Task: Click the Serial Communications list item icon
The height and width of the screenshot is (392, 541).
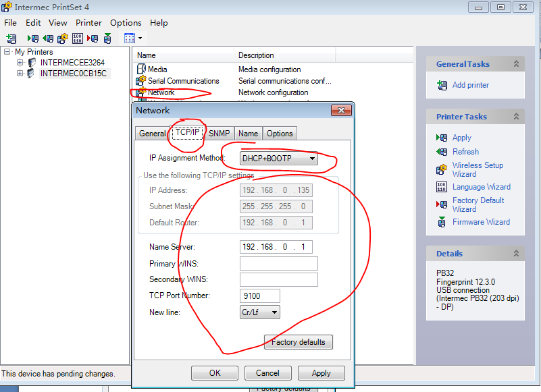Action: coord(141,81)
